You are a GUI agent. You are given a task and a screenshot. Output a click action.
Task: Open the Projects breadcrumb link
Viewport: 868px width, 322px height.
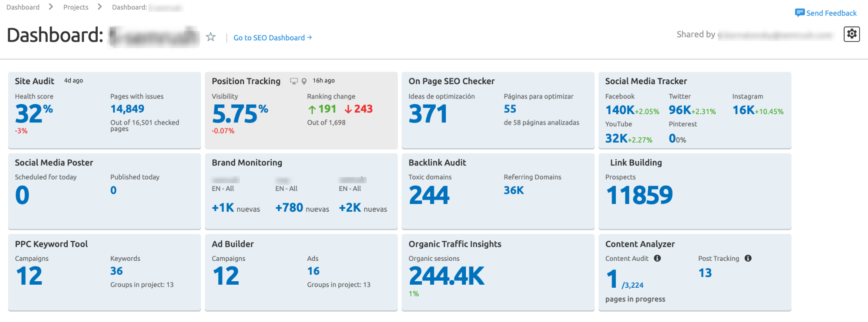[76, 7]
